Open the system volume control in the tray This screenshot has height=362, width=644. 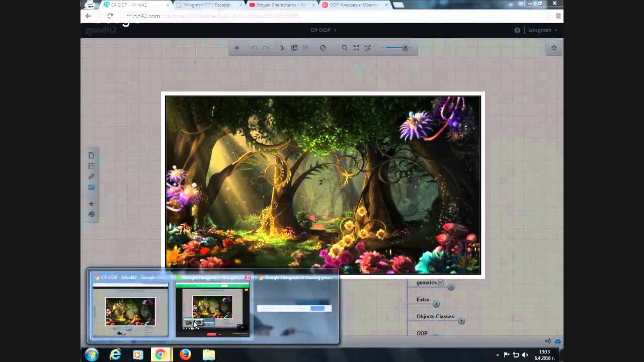coord(525,355)
